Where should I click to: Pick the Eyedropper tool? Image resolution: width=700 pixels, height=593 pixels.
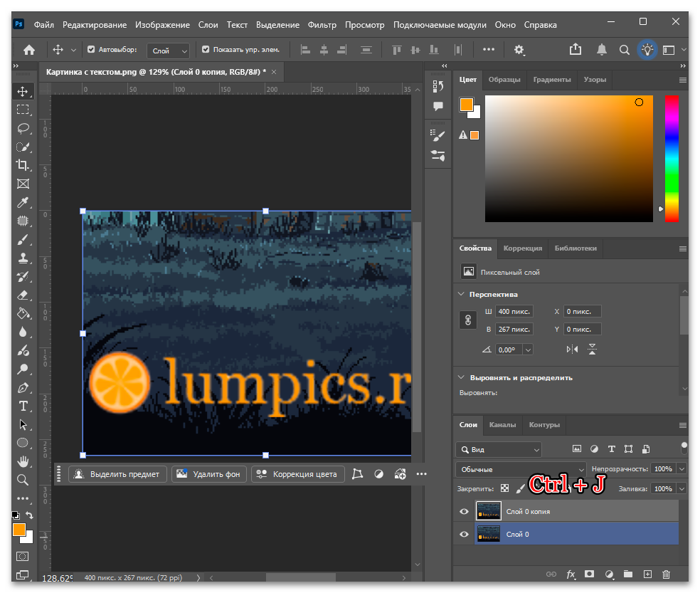[23, 202]
